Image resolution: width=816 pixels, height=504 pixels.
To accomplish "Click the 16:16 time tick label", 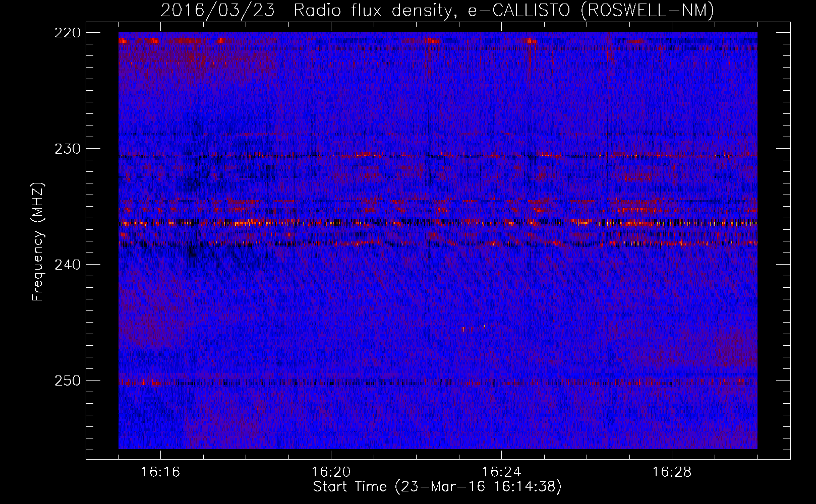I will [160, 472].
